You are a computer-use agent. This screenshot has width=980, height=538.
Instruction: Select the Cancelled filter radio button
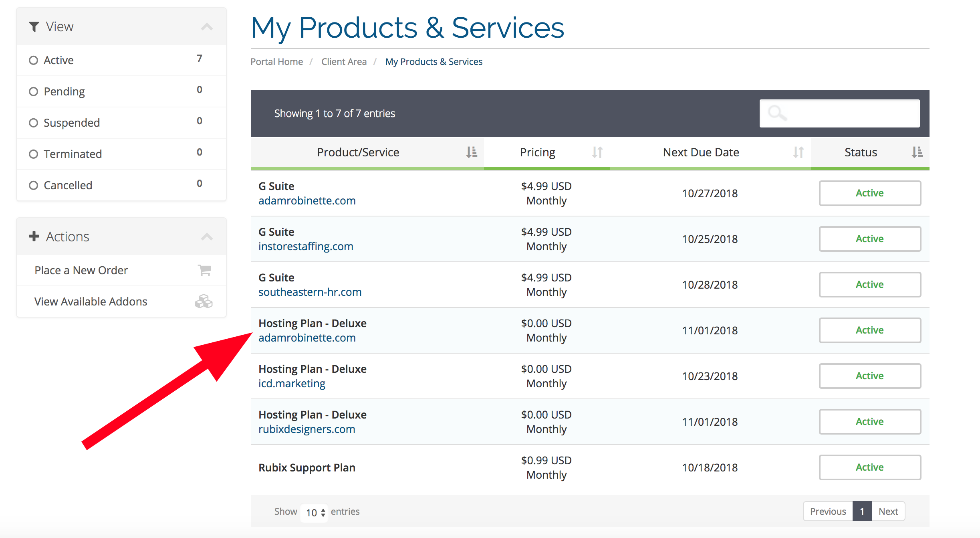pos(34,185)
